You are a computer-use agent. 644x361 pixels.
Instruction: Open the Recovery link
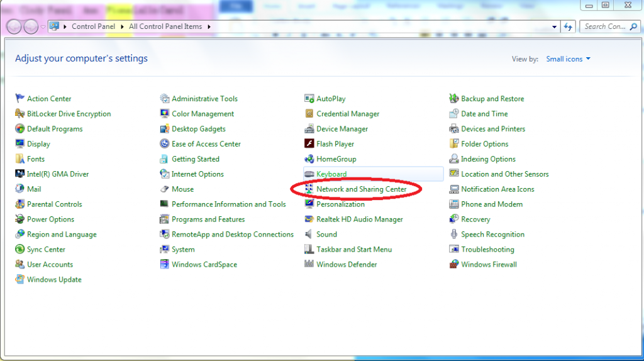point(475,219)
